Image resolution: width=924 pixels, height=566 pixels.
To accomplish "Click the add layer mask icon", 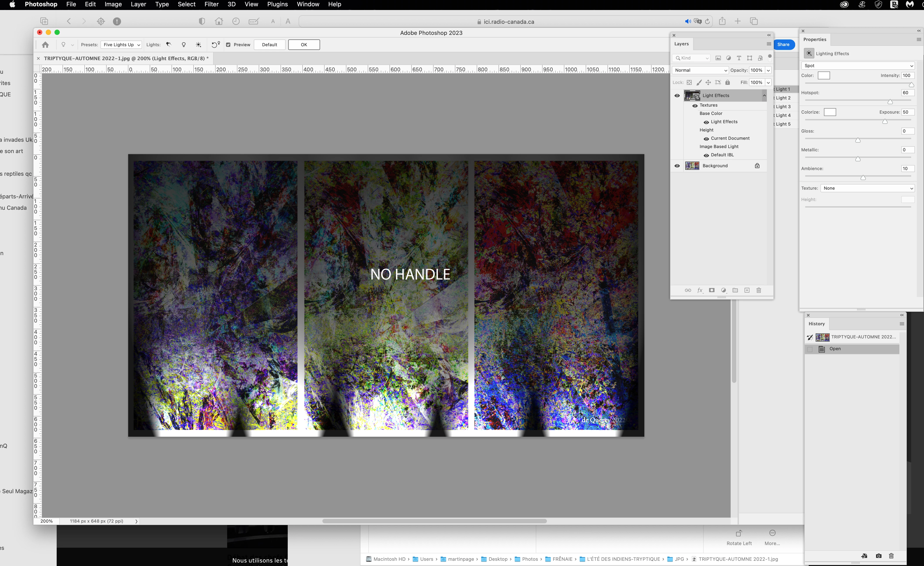I will (712, 290).
